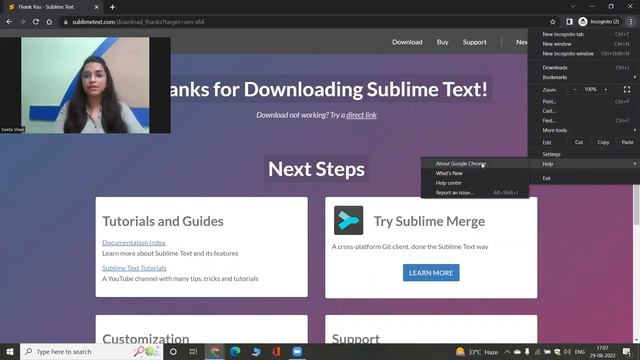Click Copy in the Edit row

[603, 142]
